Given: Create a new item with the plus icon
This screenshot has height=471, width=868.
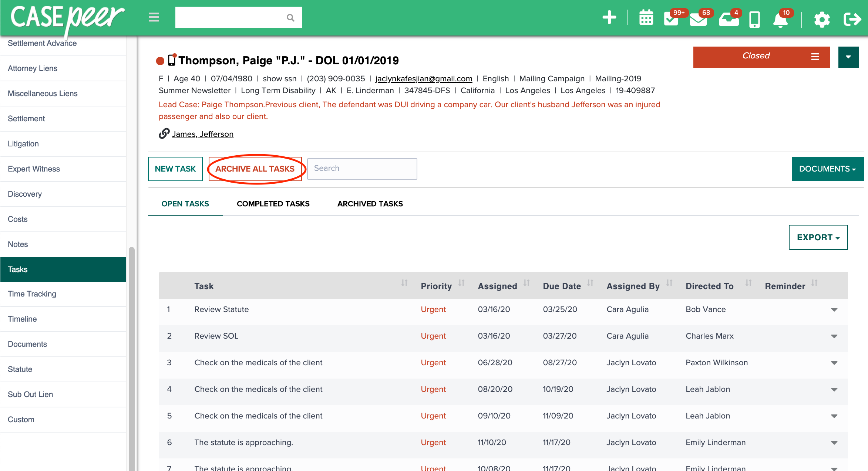Looking at the screenshot, I should click(609, 17).
